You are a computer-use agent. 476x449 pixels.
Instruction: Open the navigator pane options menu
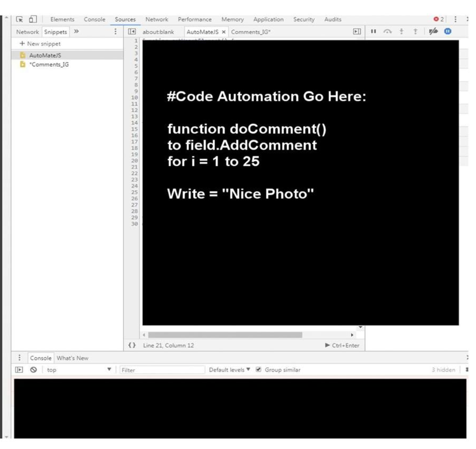(x=115, y=31)
